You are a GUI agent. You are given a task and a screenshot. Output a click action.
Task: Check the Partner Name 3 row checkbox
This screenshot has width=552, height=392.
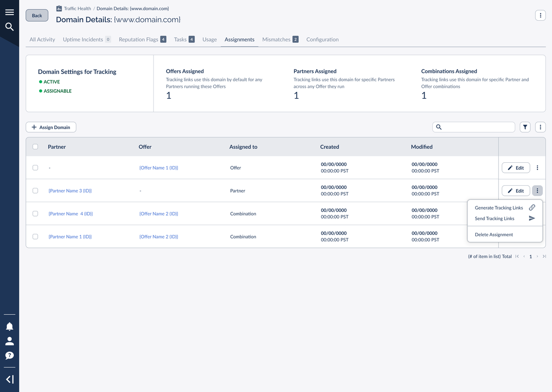pos(35,191)
